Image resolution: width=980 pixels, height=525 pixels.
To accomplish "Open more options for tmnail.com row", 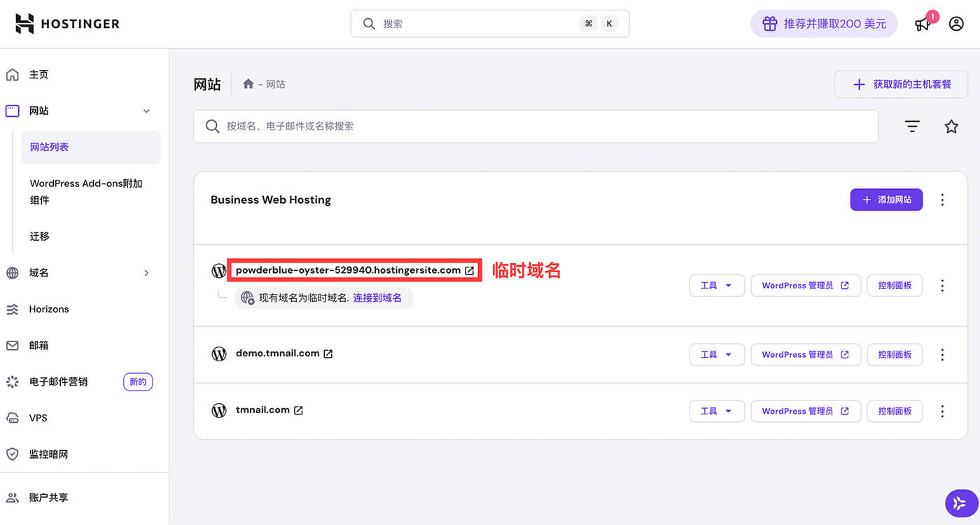I will [942, 411].
